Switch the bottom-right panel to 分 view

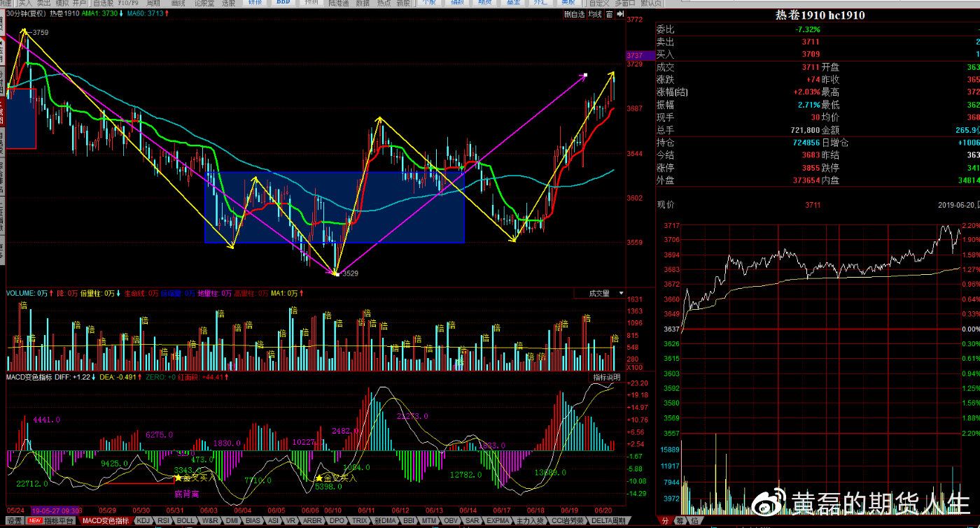[x=664, y=521]
